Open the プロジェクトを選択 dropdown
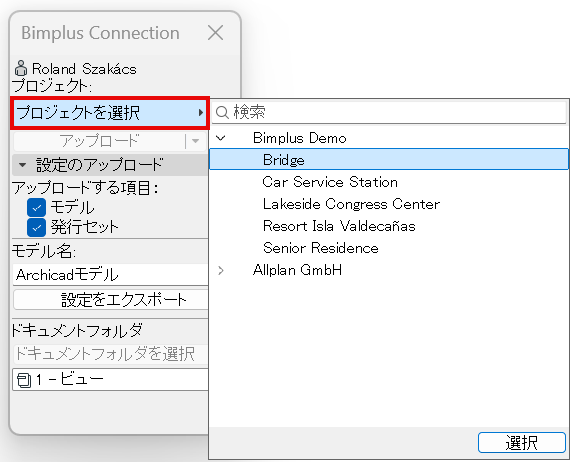The width and height of the screenshot is (571, 462). click(x=110, y=113)
